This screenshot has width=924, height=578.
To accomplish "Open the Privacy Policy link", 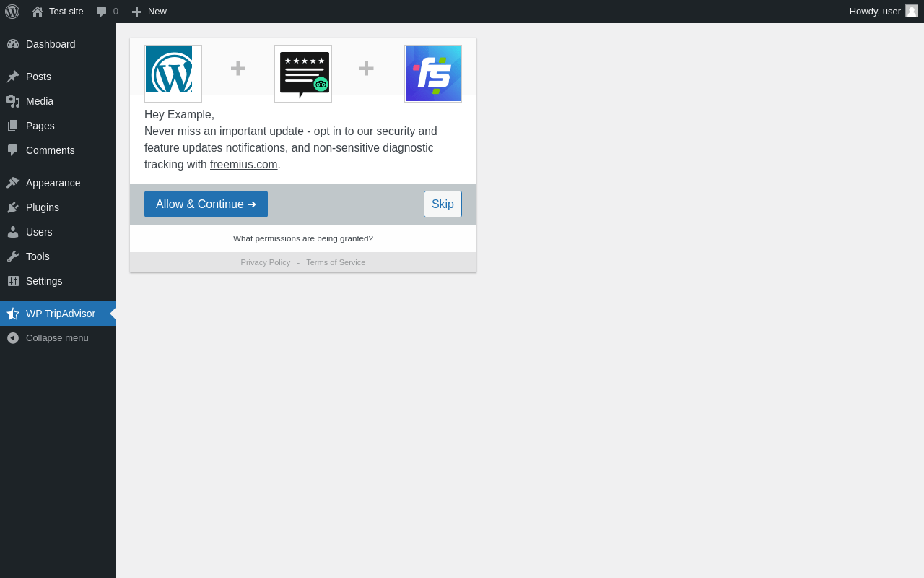I will (266, 262).
